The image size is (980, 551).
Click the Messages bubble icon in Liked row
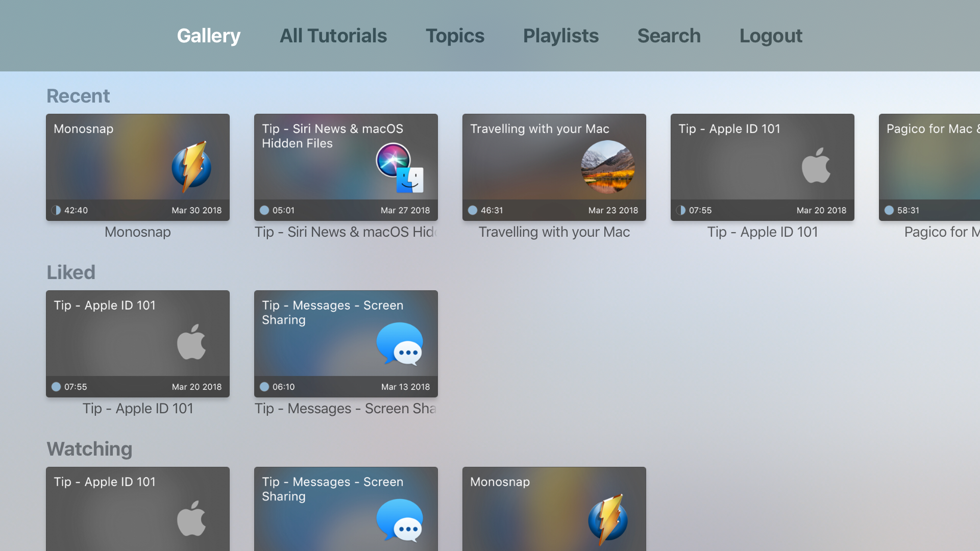400,343
